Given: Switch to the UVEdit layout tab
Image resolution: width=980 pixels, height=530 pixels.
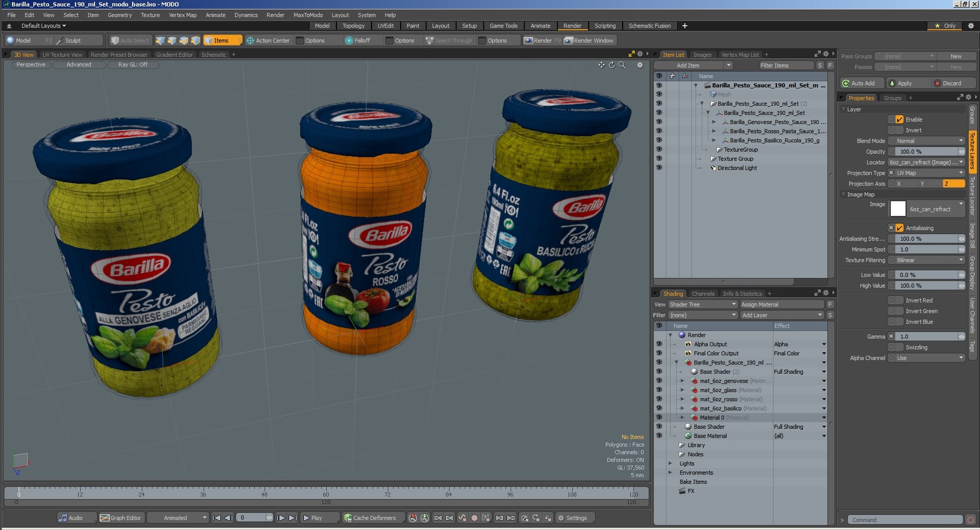Looking at the screenshot, I should (385, 26).
